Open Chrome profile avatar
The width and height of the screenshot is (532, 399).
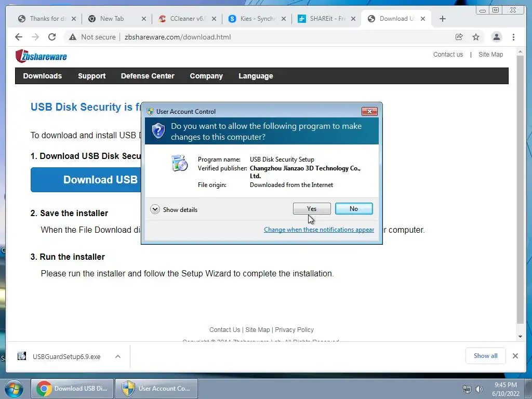tap(496, 37)
